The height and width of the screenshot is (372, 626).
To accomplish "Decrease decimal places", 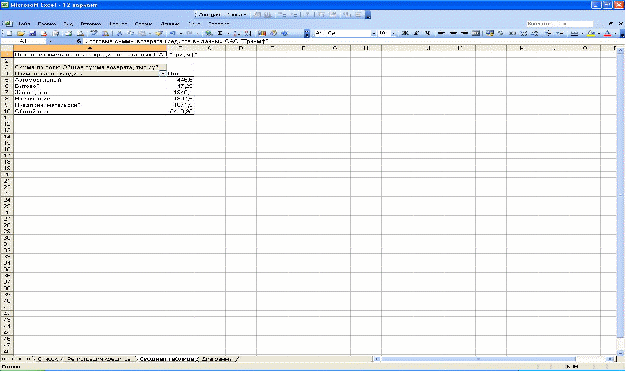I will tap(535, 34).
